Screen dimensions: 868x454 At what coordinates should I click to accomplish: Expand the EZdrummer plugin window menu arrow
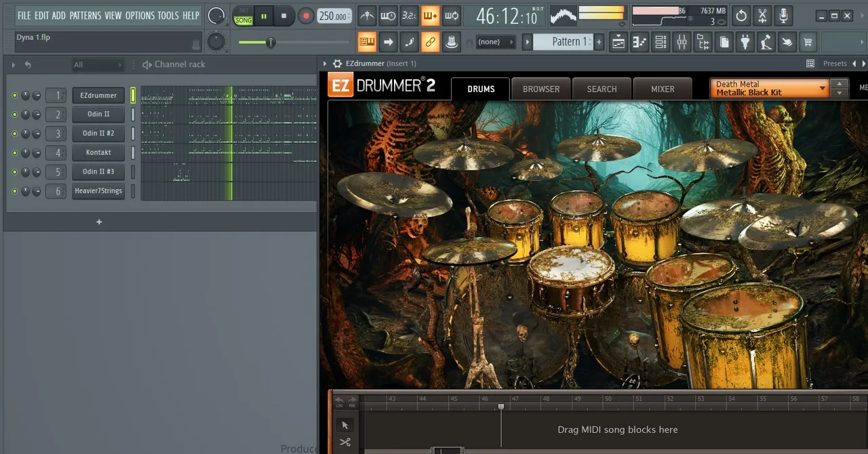pyautogui.click(x=325, y=64)
